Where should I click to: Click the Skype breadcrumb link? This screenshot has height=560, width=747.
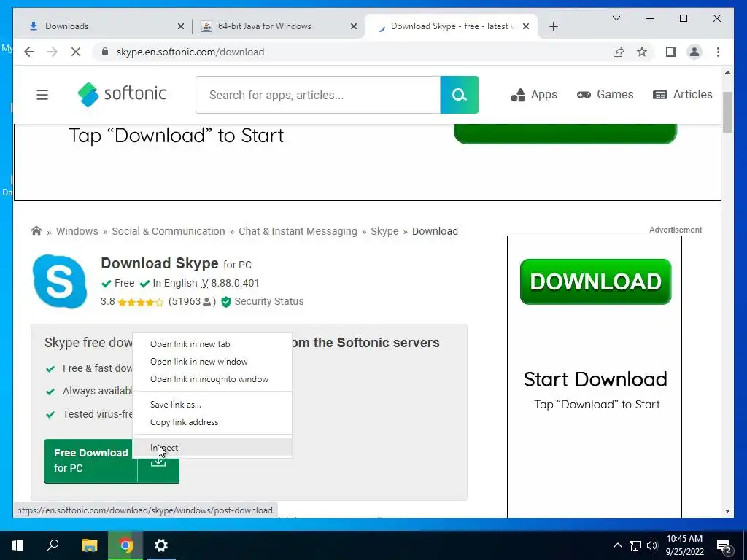(384, 231)
